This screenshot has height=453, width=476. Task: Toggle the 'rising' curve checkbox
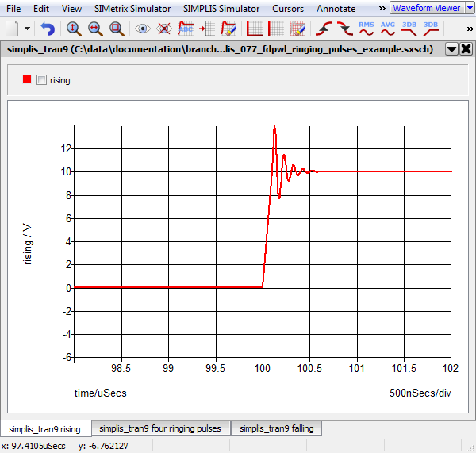coord(42,80)
